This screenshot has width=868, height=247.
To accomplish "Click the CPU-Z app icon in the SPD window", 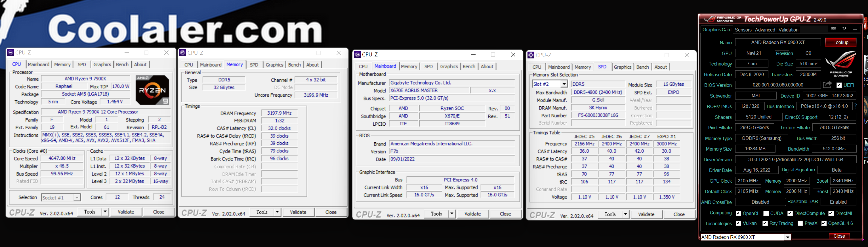I will pos(531,55).
